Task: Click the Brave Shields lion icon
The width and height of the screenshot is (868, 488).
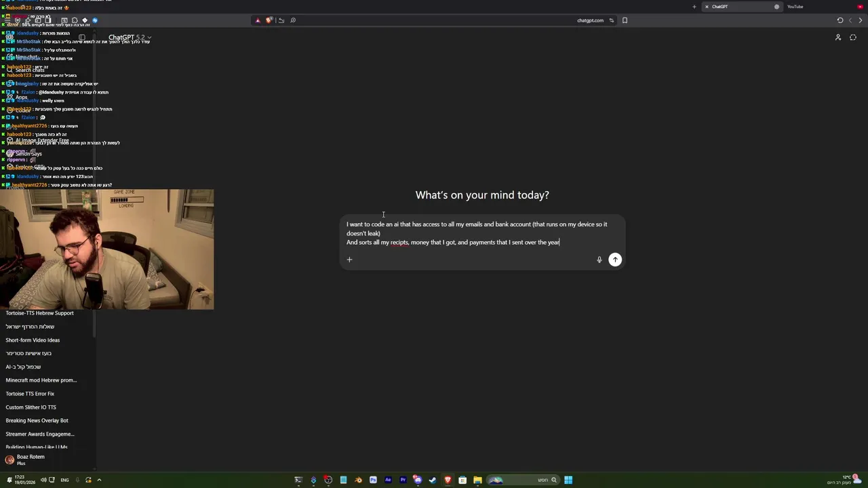Action: coord(269,20)
